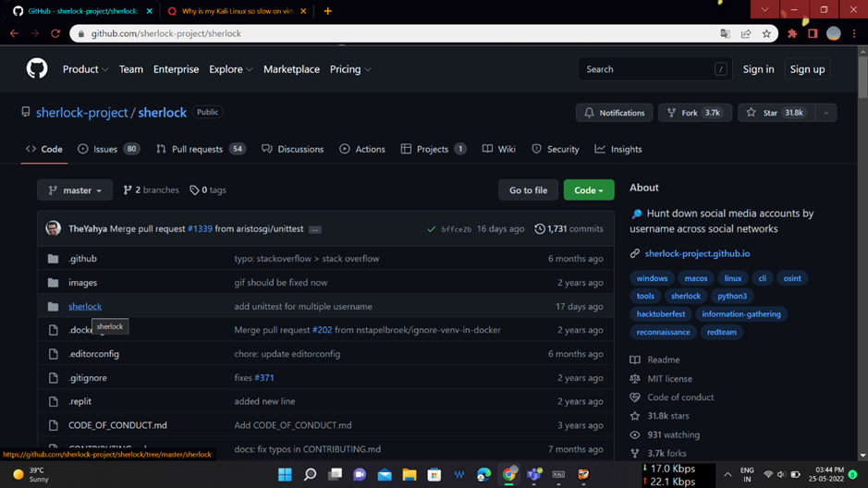Click TheYahya's commit author avatar
Image resolution: width=868 pixels, height=488 pixels.
[53, 228]
